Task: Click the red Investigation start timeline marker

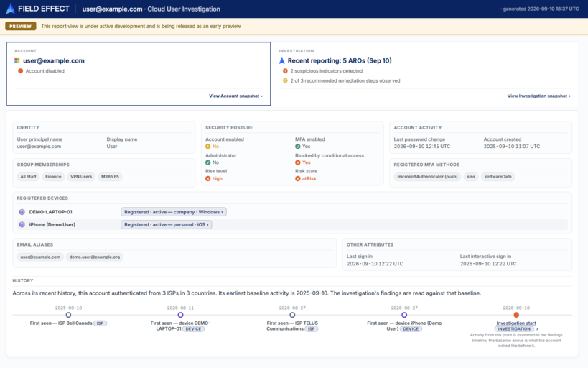Action: [x=516, y=315]
